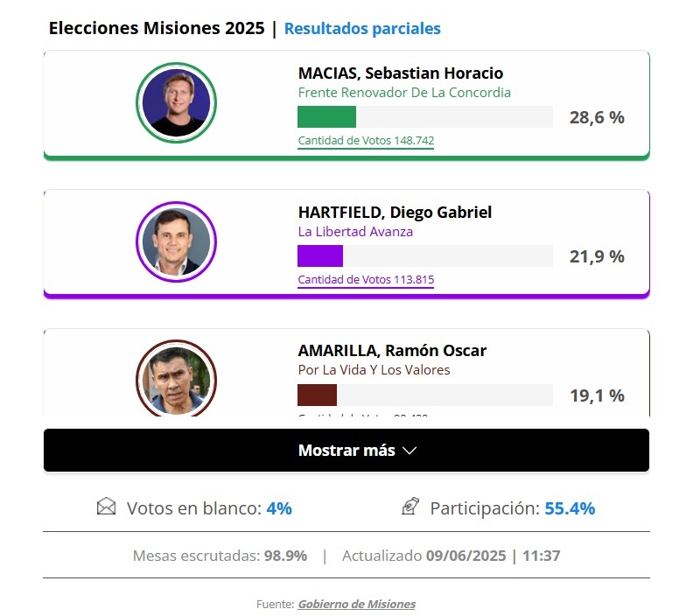693x616 pixels.
Task: Click Cantidad de Votos 113.815 text
Action: (x=366, y=280)
